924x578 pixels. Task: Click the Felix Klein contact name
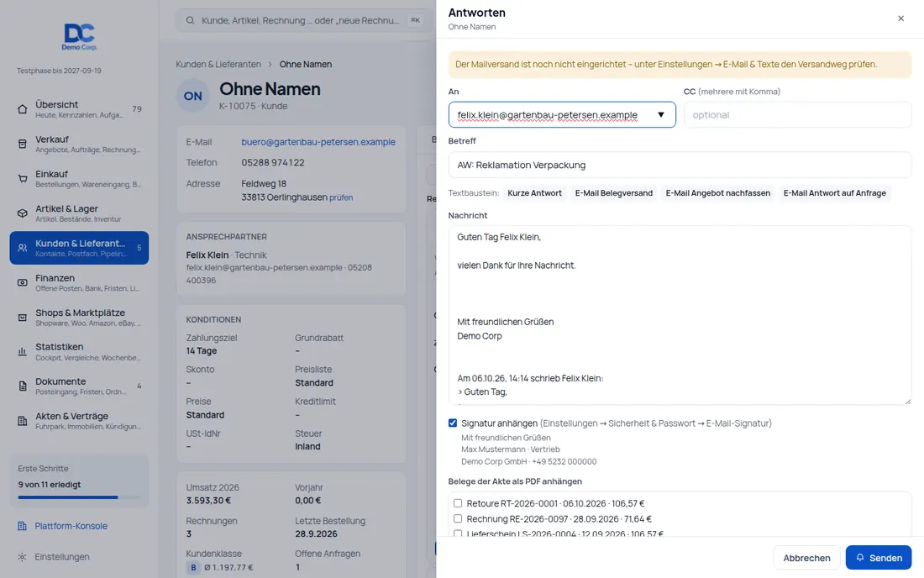[x=207, y=255]
